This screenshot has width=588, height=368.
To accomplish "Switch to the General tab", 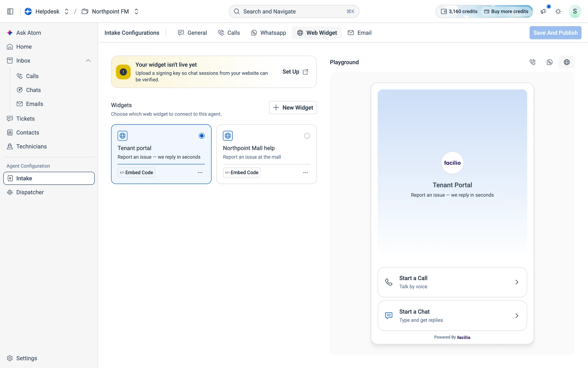I will pyautogui.click(x=193, y=33).
